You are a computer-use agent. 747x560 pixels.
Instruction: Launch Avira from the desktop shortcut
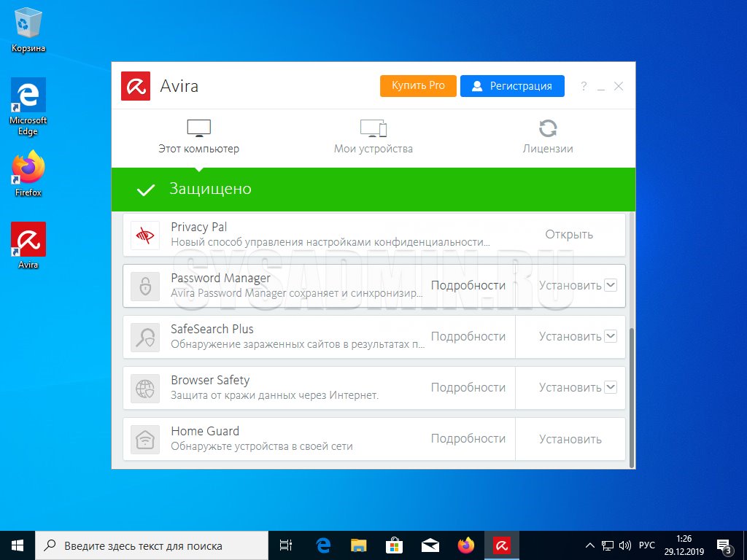28,241
